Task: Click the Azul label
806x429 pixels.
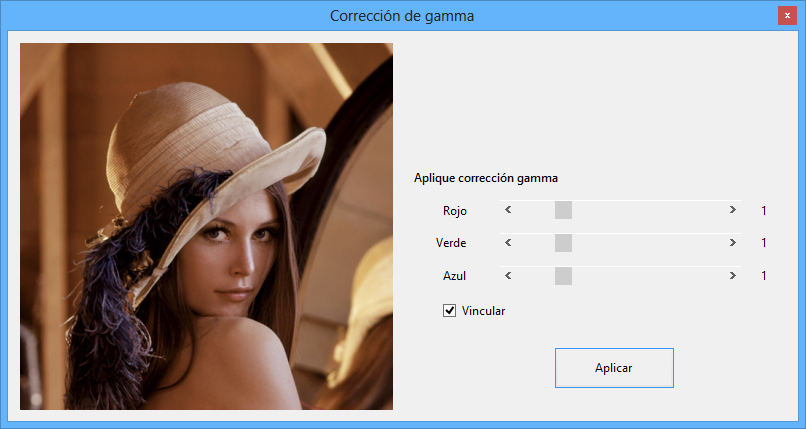Action: (454, 276)
